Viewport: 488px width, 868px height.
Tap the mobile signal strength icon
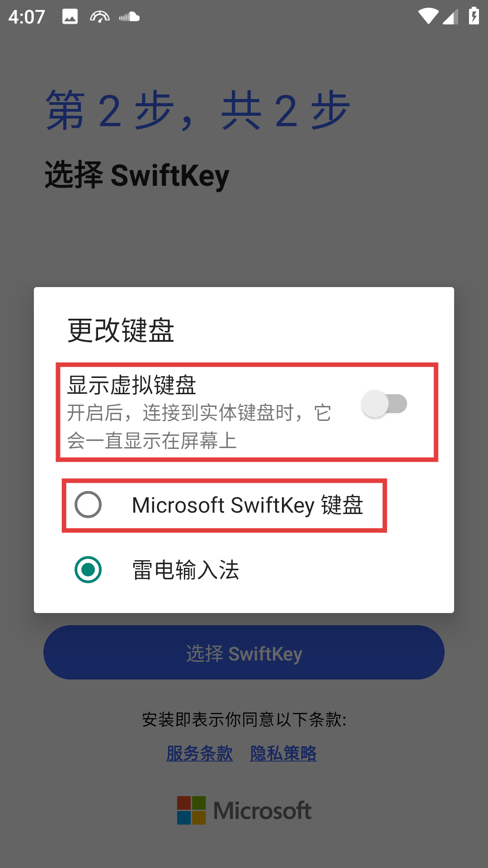[x=450, y=17]
